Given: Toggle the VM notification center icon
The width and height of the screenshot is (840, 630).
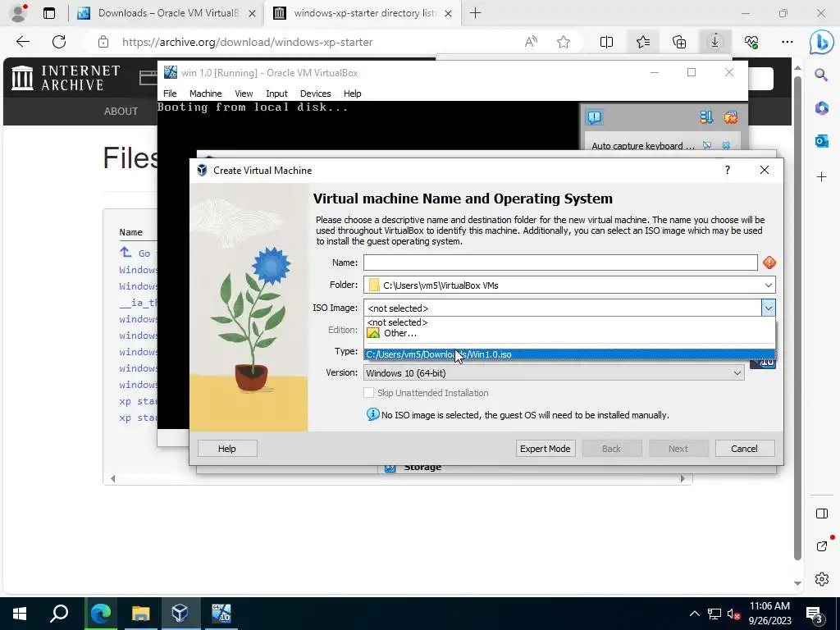Looking at the screenshot, I should coord(595,117).
